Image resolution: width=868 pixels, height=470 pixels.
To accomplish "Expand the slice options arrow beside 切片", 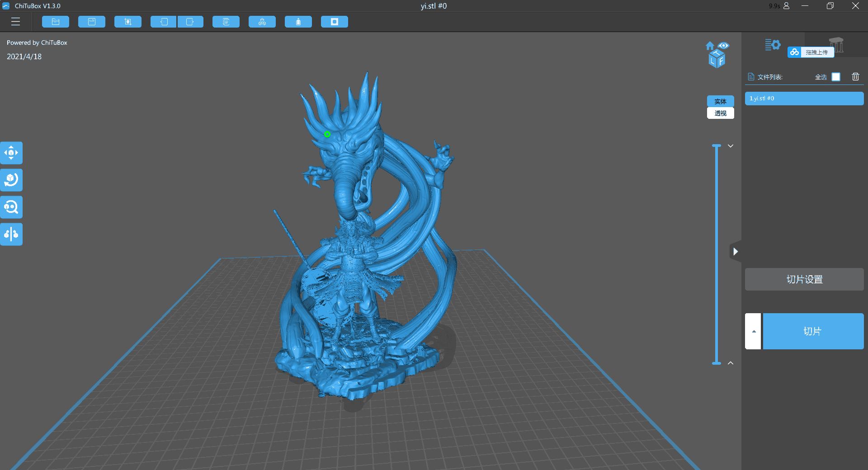I will [x=753, y=331].
